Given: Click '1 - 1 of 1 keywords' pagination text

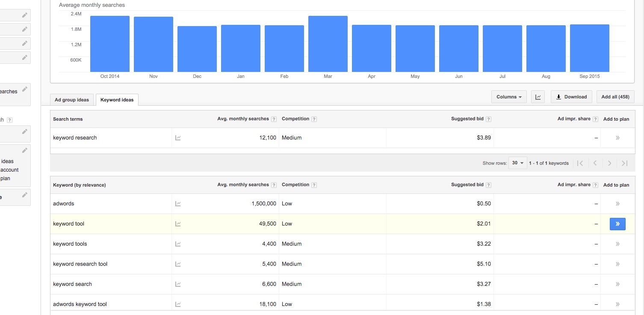Looking at the screenshot, I should (x=549, y=163).
